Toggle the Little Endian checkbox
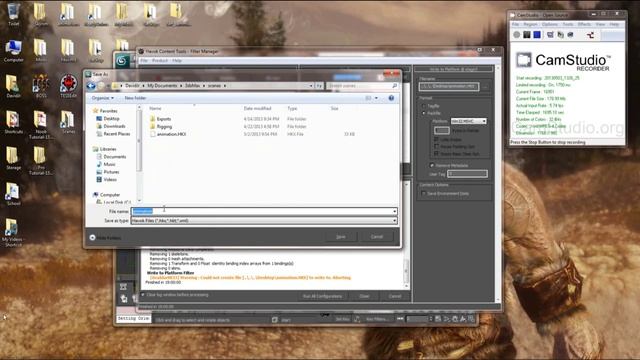Screen dimensions: 640x360 click(x=436, y=139)
